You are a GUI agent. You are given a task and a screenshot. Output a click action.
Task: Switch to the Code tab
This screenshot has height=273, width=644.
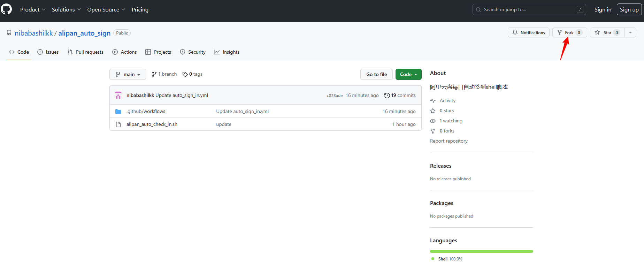tap(19, 52)
